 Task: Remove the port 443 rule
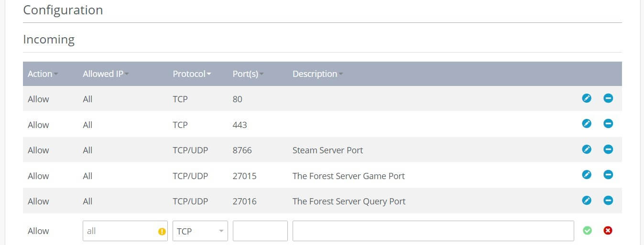coord(608,124)
